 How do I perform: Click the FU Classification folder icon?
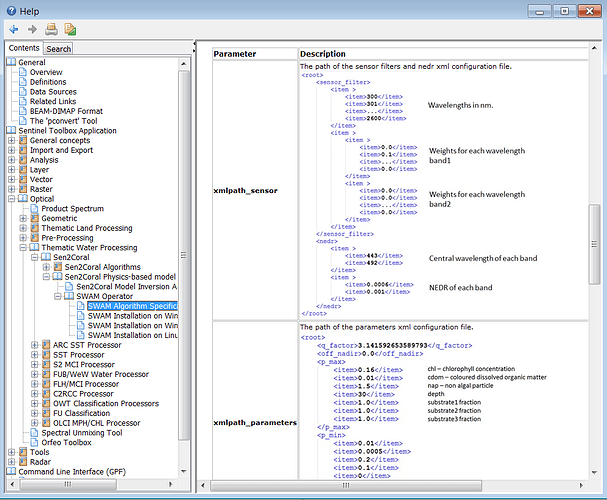46,413
